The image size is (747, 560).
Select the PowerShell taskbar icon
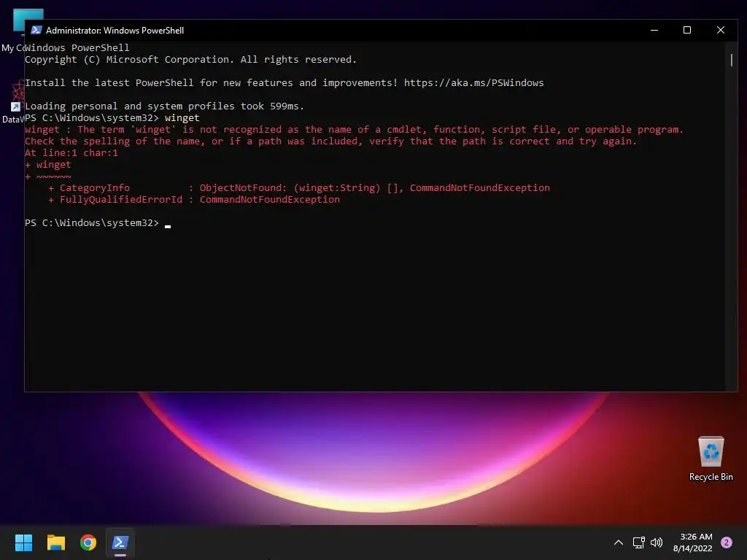coord(120,542)
